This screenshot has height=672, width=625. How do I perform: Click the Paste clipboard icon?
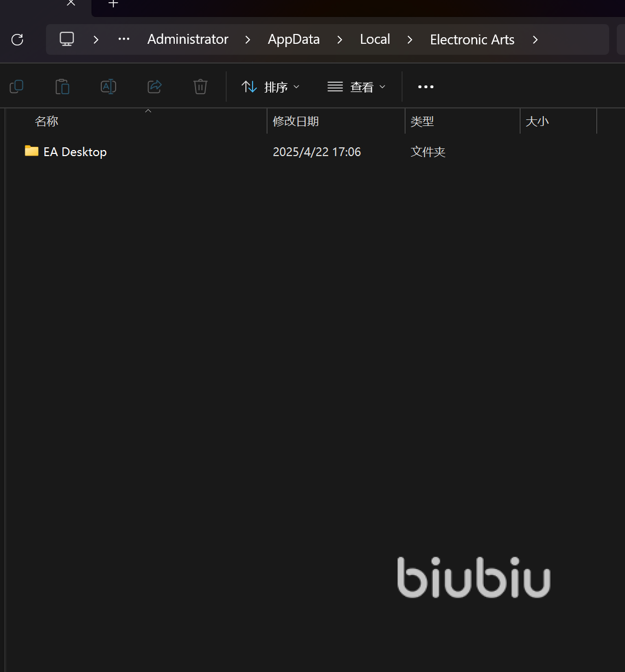(x=62, y=87)
